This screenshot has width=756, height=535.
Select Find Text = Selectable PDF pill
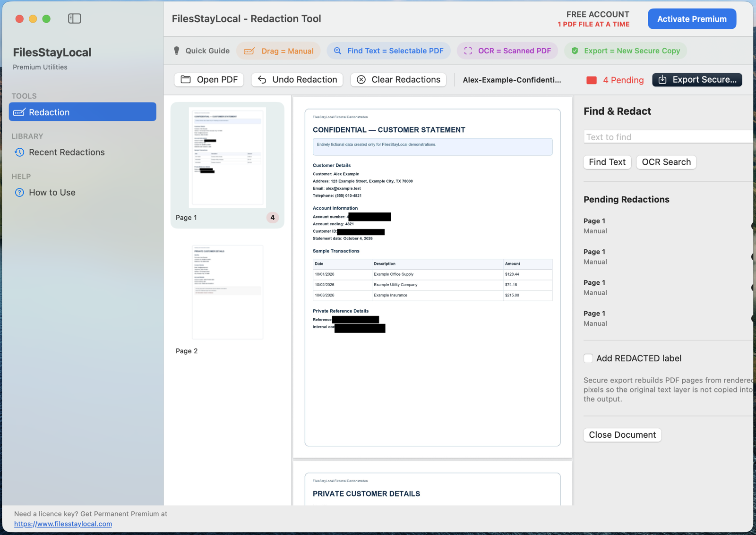[388, 51]
